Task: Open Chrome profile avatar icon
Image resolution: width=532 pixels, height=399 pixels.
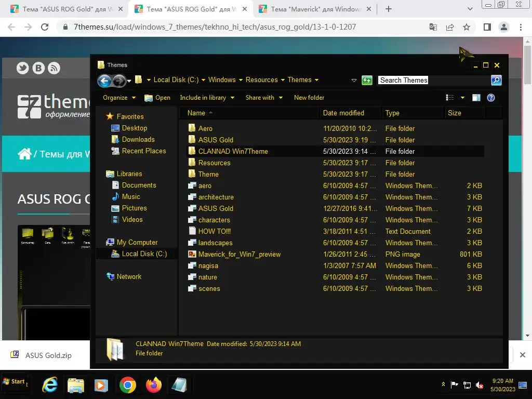Action: pos(504,27)
